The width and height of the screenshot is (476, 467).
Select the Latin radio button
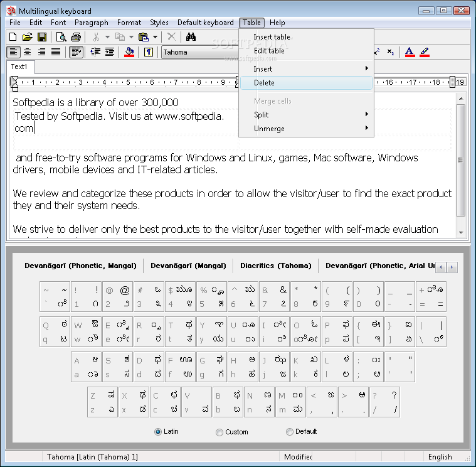158,432
